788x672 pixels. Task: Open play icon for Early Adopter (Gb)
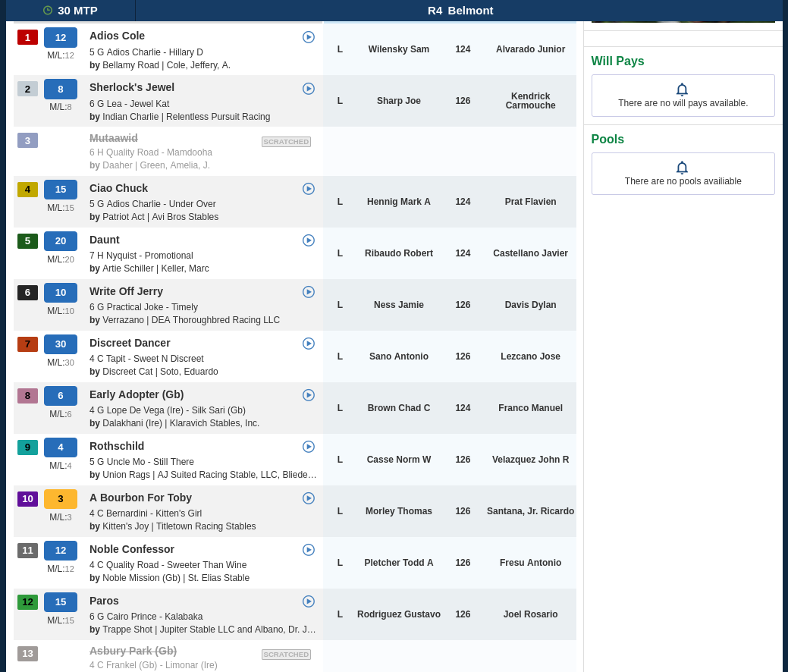[309, 396]
